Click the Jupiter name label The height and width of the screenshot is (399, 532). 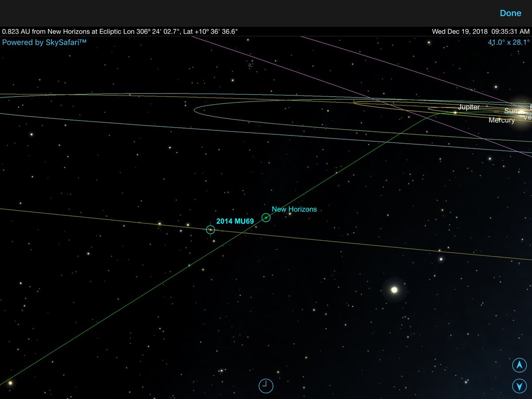tap(469, 107)
